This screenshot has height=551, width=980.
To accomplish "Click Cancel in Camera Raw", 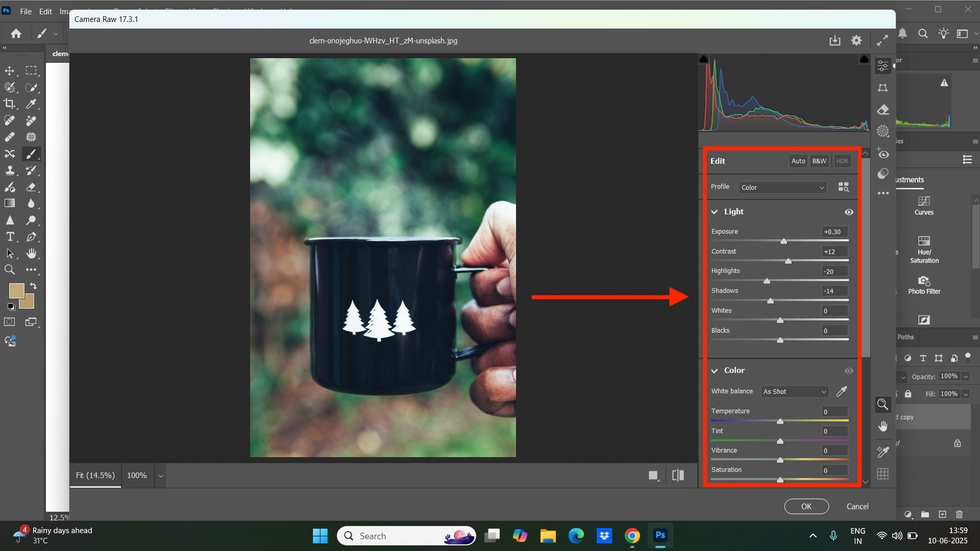I will [857, 506].
